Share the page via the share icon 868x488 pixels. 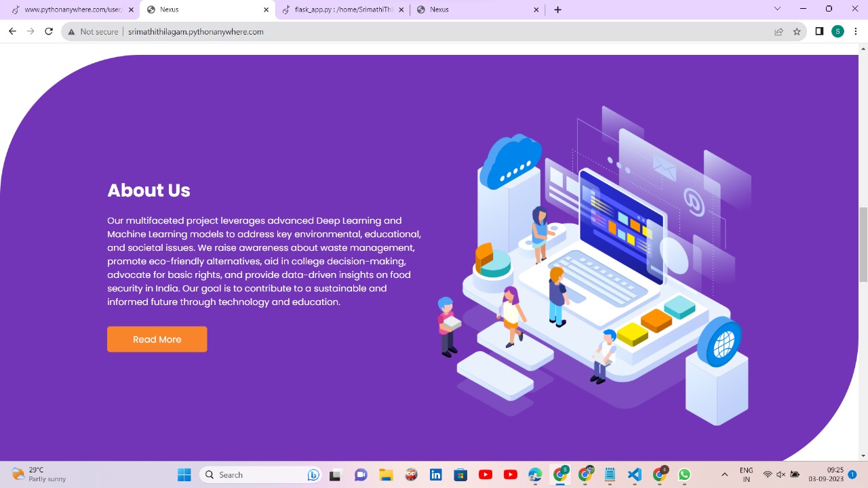778,31
